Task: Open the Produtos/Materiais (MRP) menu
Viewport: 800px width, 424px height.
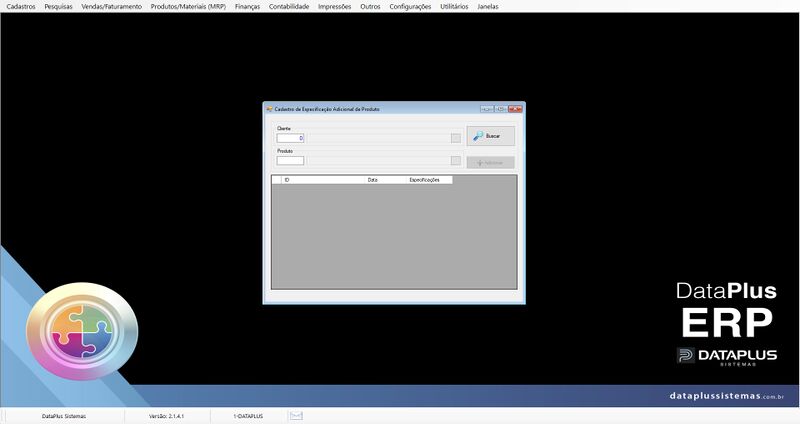Action: tap(188, 7)
